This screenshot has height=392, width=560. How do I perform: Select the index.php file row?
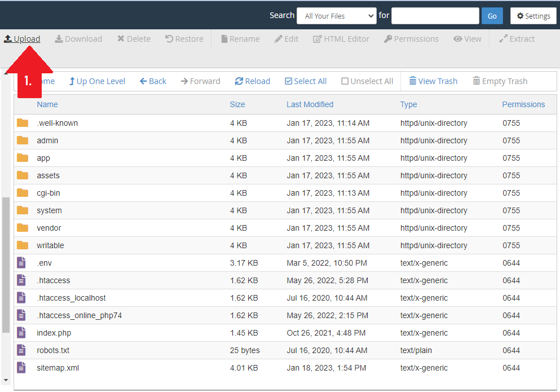click(285, 333)
